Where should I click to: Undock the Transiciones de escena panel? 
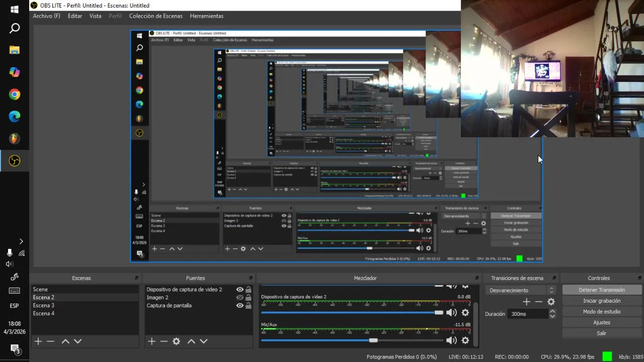pos(554,278)
